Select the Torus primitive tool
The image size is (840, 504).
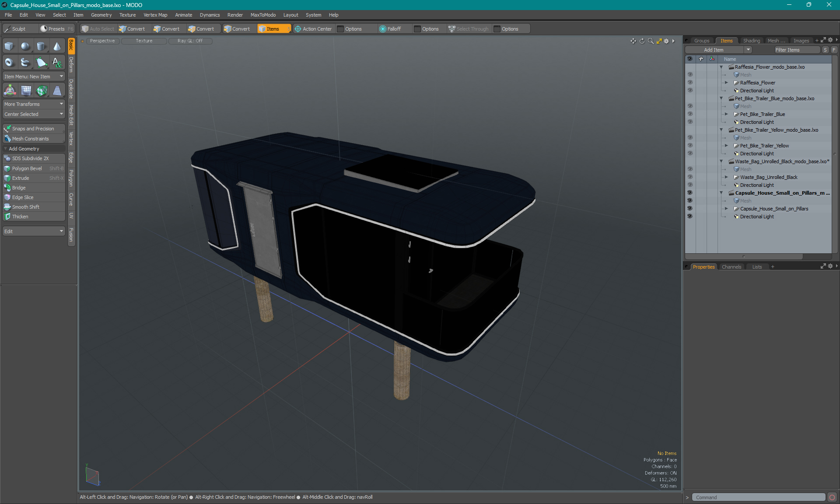9,62
